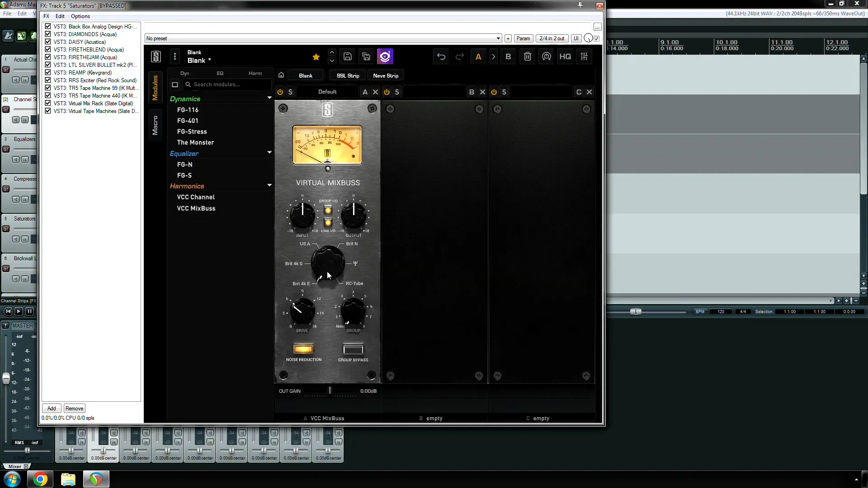Image resolution: width=868 pixels, height=488 pixels.
Task: Click the master volume fader
Action: [x=6, y=378]
